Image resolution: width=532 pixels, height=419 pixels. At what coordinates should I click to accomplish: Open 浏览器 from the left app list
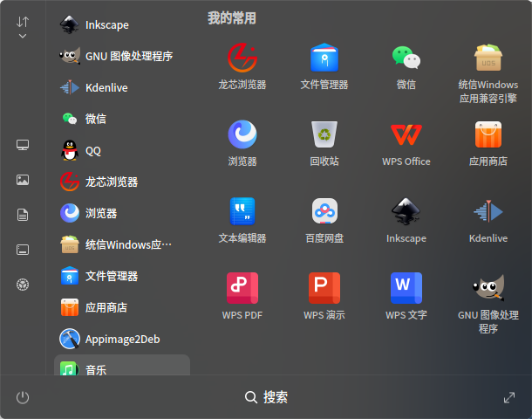[x=122, y=213]
